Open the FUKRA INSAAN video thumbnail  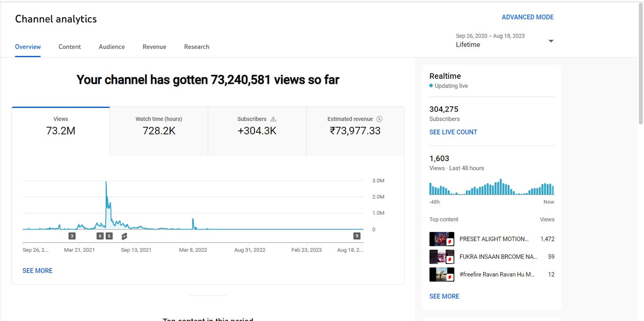(x=441, y=257)
